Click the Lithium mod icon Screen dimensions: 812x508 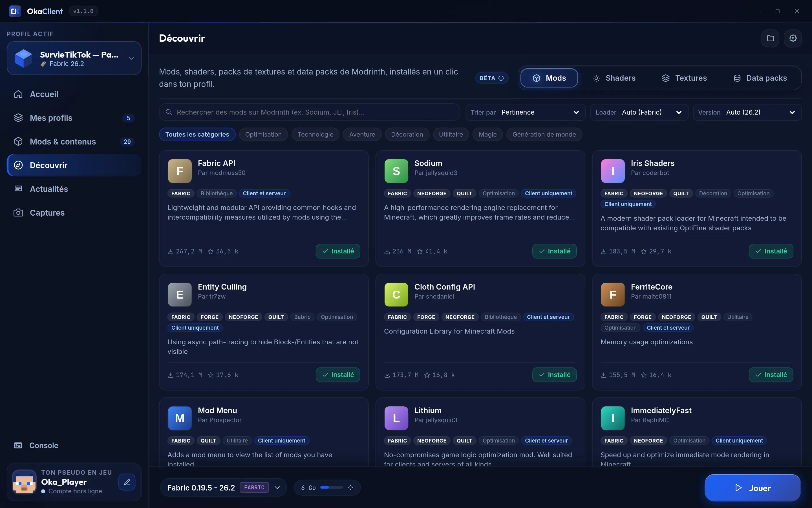point(396,418)
